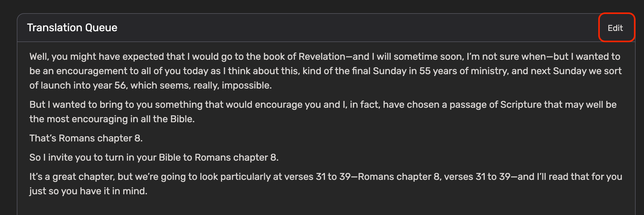
Task: Click the word "Scripture" in second paragraph
Action: tap(521, 104)
